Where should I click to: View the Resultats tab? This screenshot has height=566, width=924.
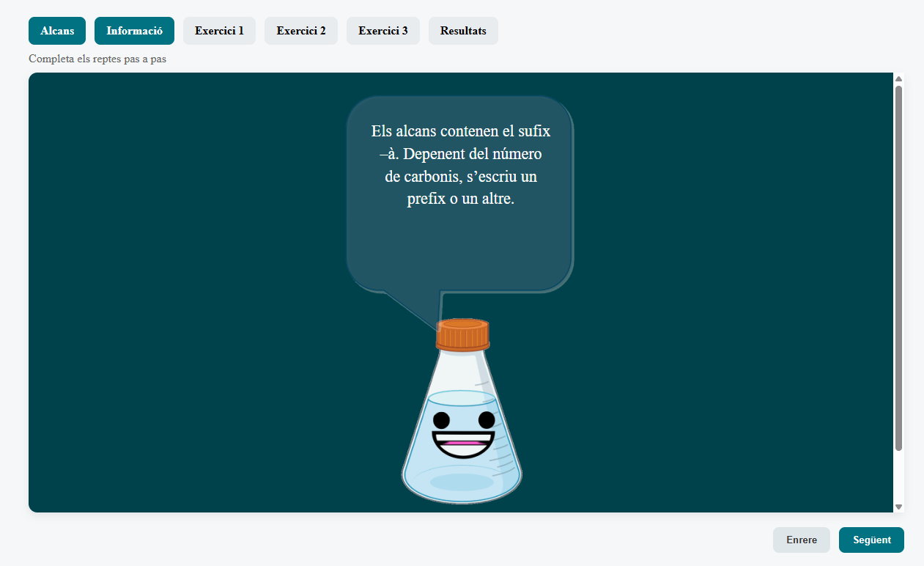(463, 31)
